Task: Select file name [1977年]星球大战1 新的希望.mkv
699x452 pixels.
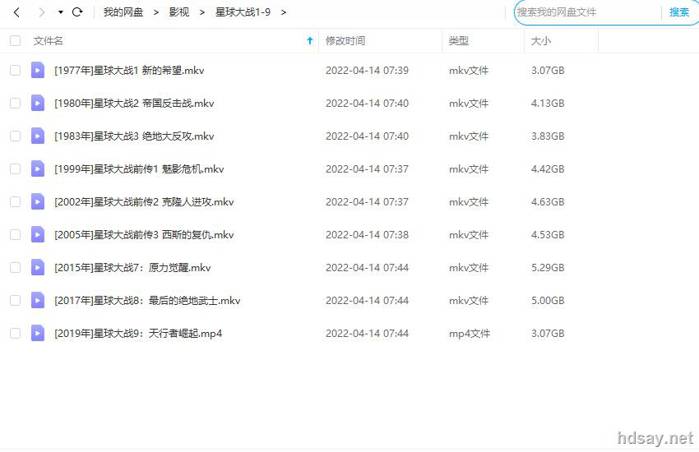Action: [129, 70]
